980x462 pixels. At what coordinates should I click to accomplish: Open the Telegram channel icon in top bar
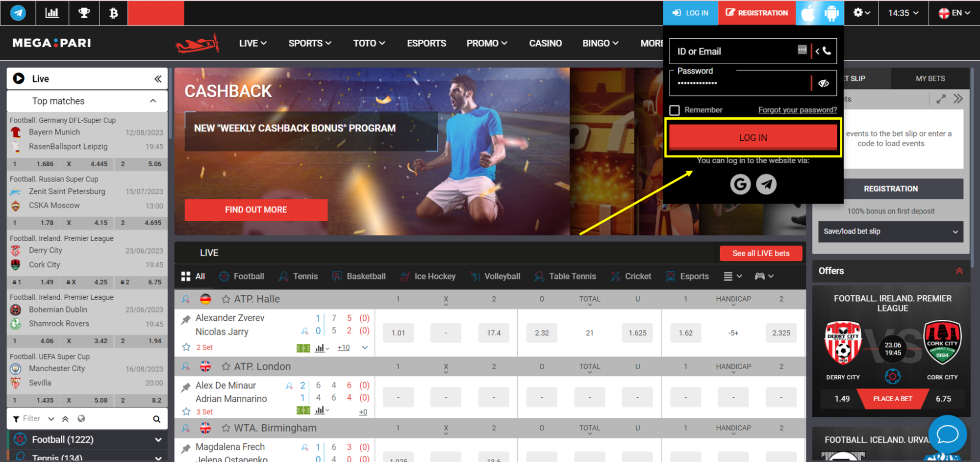18,13
